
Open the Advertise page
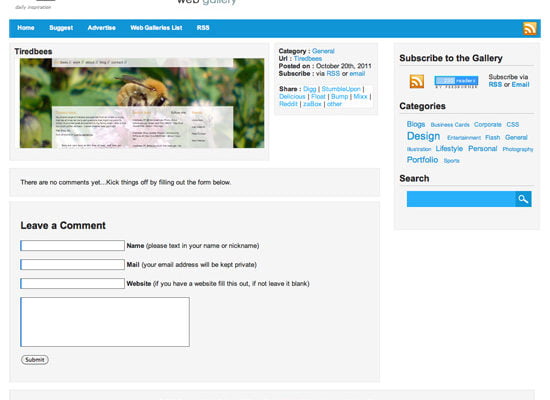click(101, 28)
